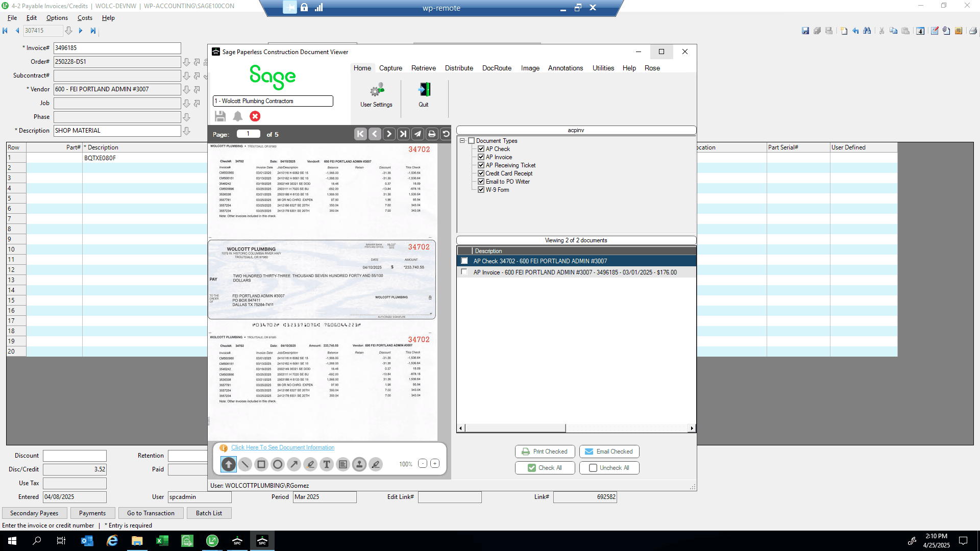Toggle the Credit Card Receipt checkbox
Screen dimensions: 980x551
click(481, 173)
